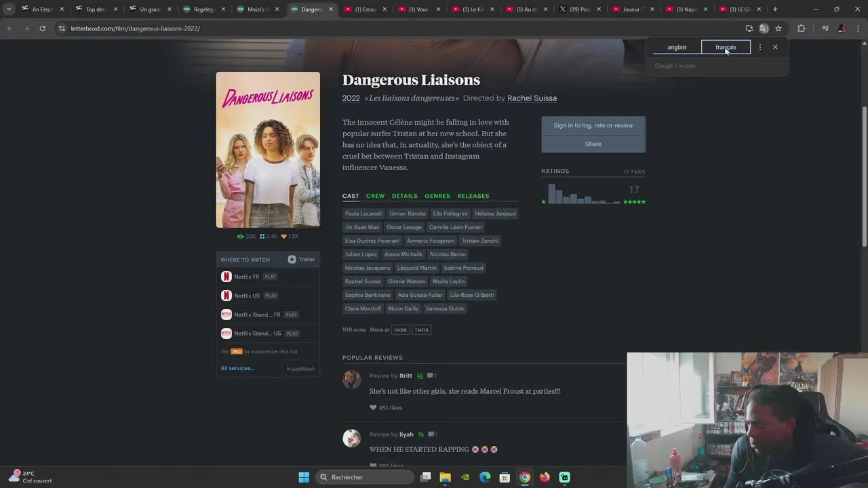Open reviewer Britt's profile link
Image resolution: width=868 pixels, height=488 pixels.
click(406, 375)
